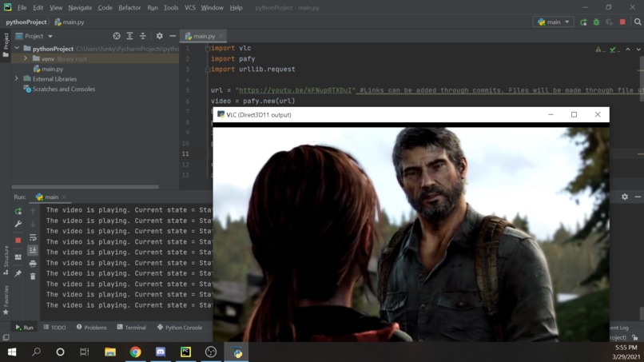Open File Explorer from the taskbar

(x=110, y=352)
